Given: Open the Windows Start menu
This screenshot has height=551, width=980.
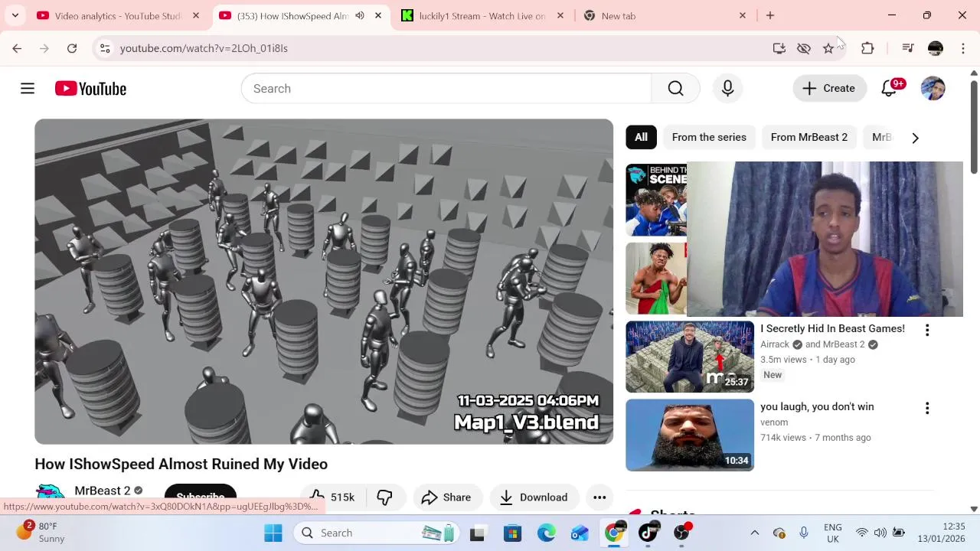Looking at the screenshot, I should pos(273,533).
